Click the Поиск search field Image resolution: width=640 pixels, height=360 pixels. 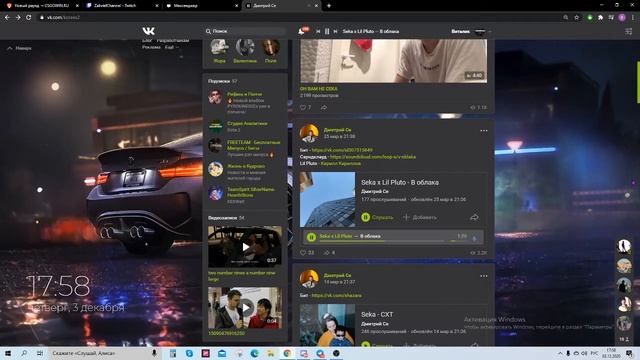tap(245, 31)
